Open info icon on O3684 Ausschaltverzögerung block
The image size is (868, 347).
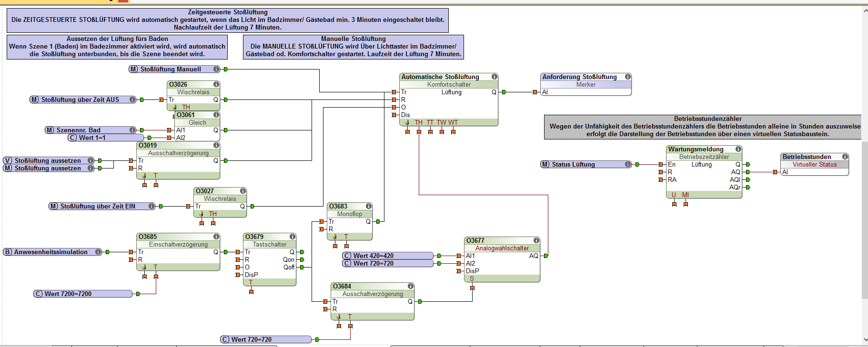411,286
